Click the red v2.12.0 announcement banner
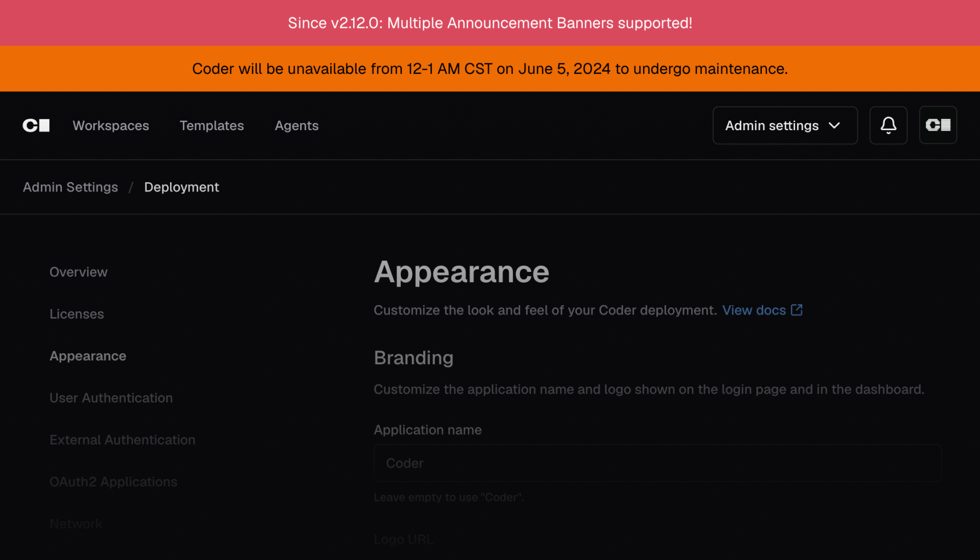This screenshot has height=560, width=980. click(x=490, y=23)
